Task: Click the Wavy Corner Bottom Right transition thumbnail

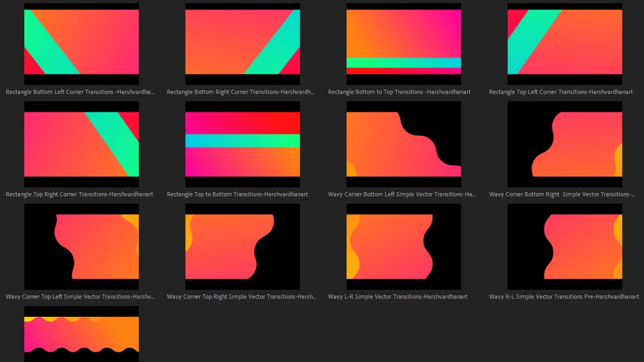Action: coord(564,144)
